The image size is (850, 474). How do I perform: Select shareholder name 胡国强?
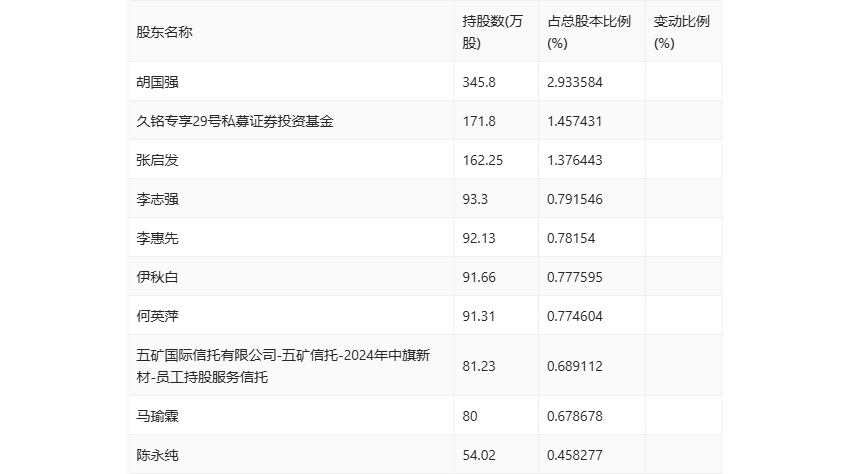[x=157, y=82]
